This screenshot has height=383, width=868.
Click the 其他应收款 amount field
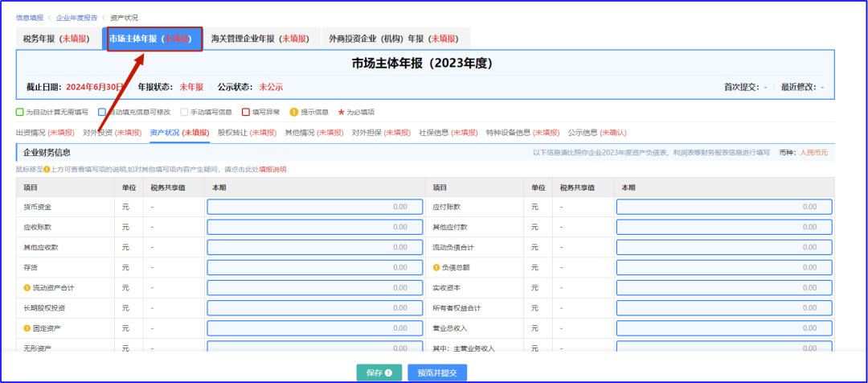315,247
